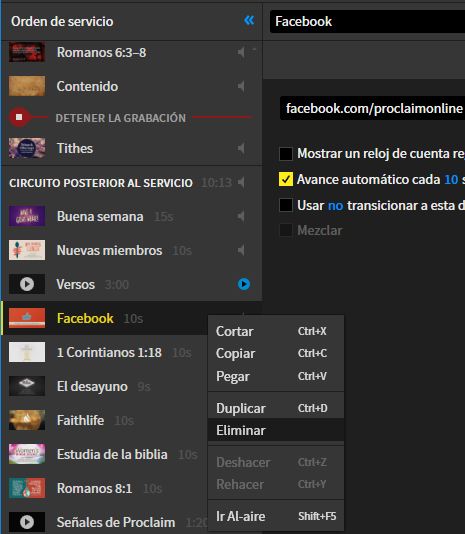The width and height of the screenshot is (465, 534).
Task: Toggle Usar no transicionar checkbox
Action: [286, 205]
